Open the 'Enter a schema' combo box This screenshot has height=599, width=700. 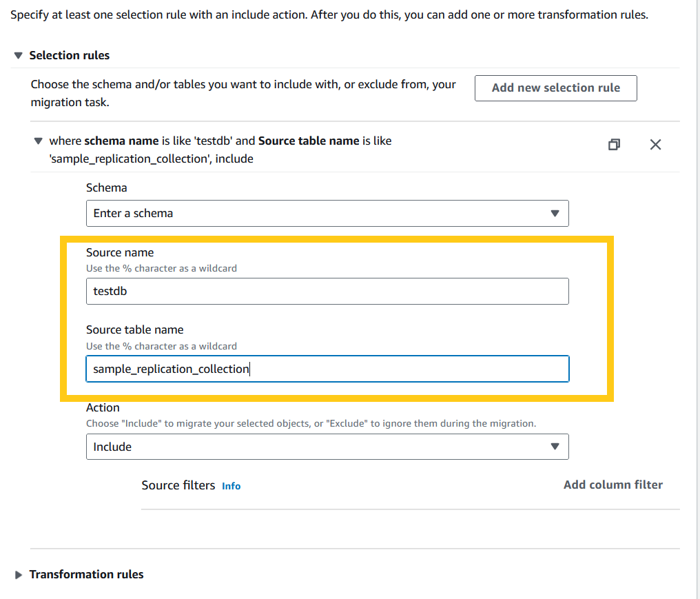[x=327, y=214]
